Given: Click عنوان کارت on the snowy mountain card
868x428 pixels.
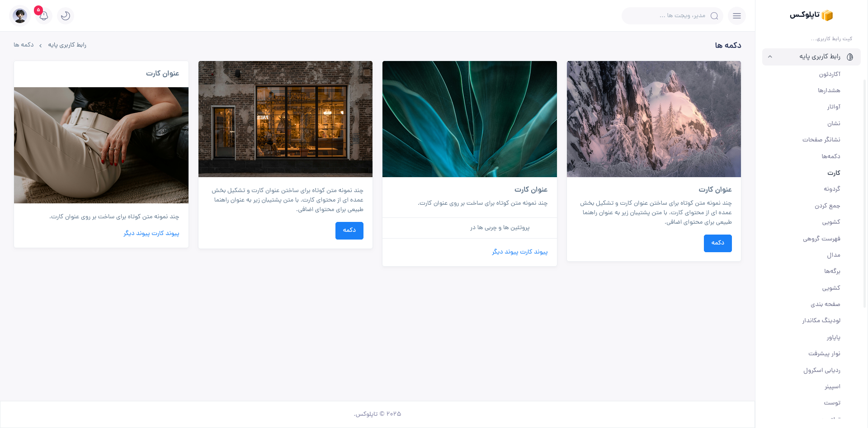Looking at the screenshot, I should (x=715, y=190).
